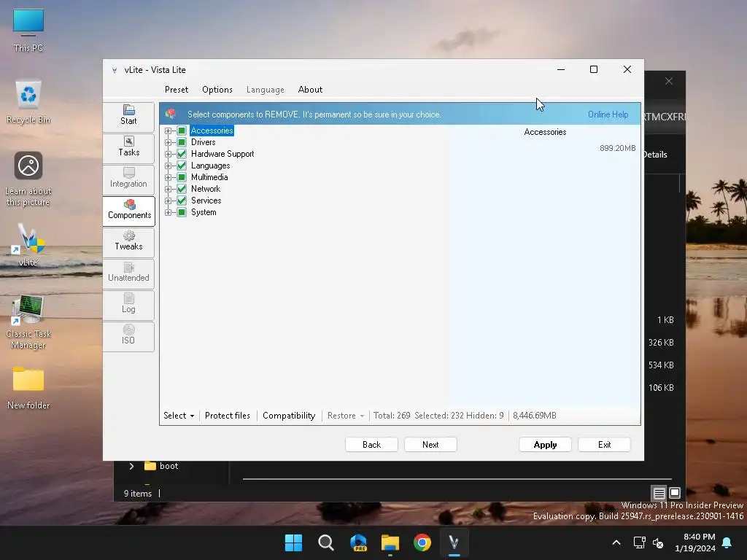Select the New folder desktop icon

pyautogui.click(x=28, y=388)
